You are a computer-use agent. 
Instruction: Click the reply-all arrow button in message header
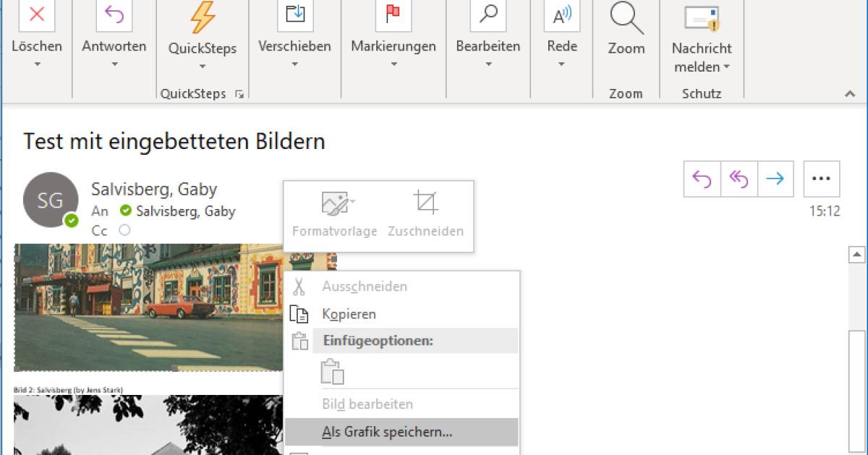(x=739, y=179)
